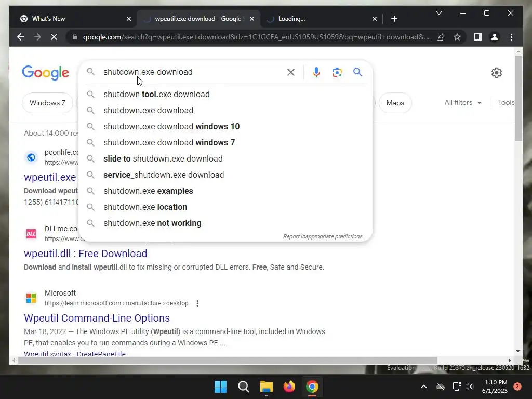
Task: Choose suggestion 'shutdown.exe examples'
Action: (225, 191)
